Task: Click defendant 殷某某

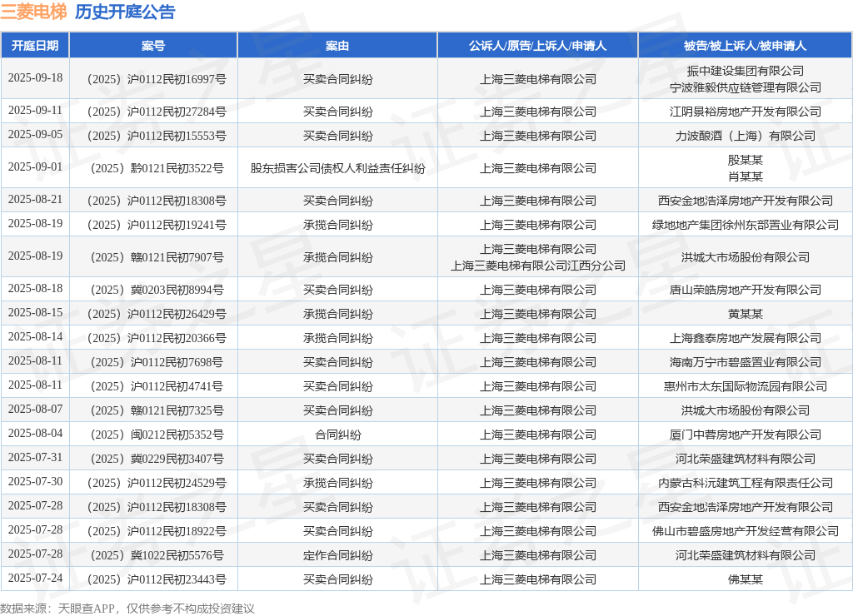Action: click(x=746, y=160)
